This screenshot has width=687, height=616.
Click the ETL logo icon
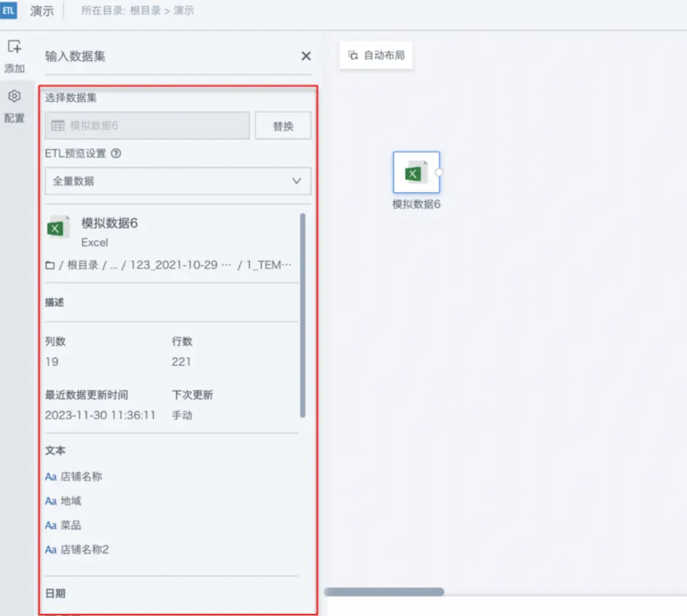click(x=8, y=11)
